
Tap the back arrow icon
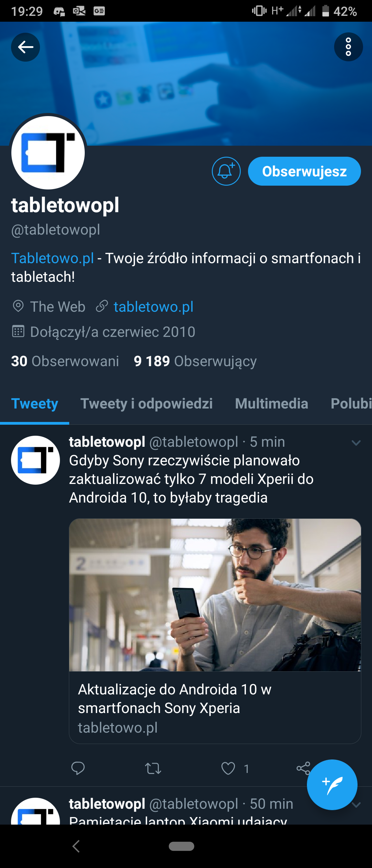click(x=25, y=47)
